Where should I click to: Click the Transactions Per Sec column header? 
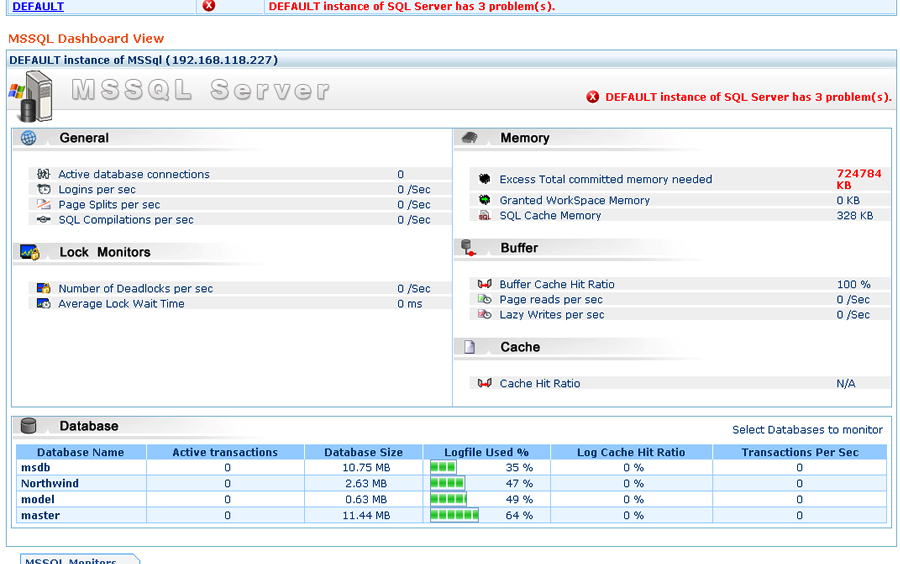click(x=800, y=452)
